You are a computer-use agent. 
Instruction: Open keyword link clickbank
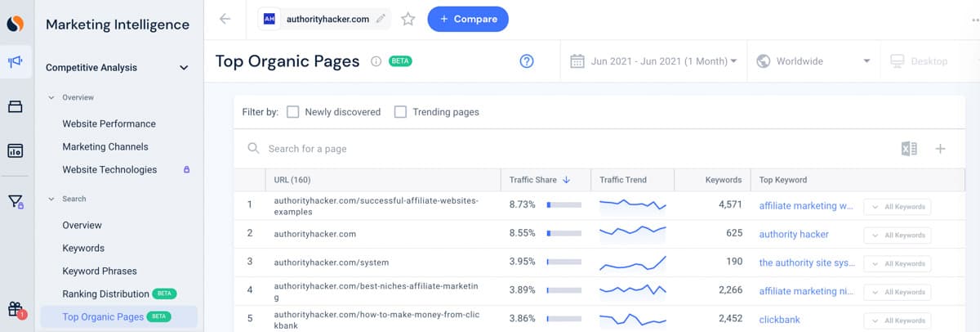coord(780,320)
